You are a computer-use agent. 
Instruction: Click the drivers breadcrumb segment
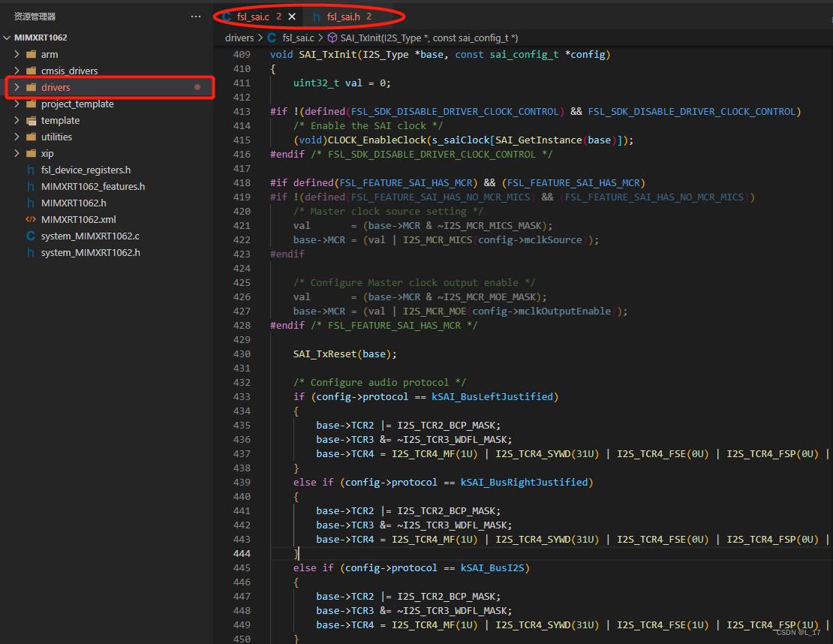click(239, 38)
